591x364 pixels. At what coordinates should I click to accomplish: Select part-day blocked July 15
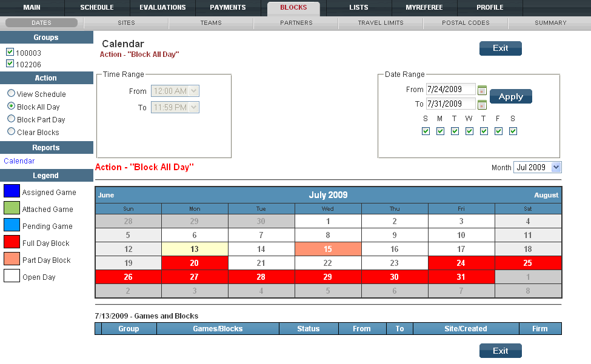(328, 249)
